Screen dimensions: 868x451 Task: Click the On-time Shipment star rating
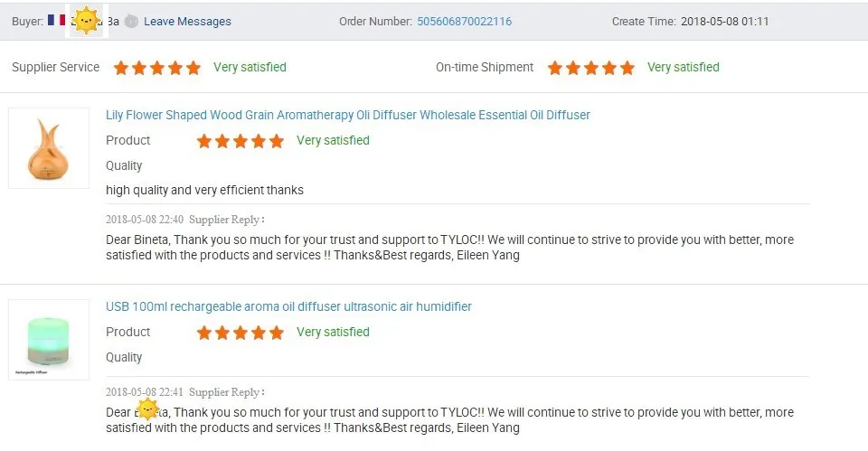click(591, 68)
